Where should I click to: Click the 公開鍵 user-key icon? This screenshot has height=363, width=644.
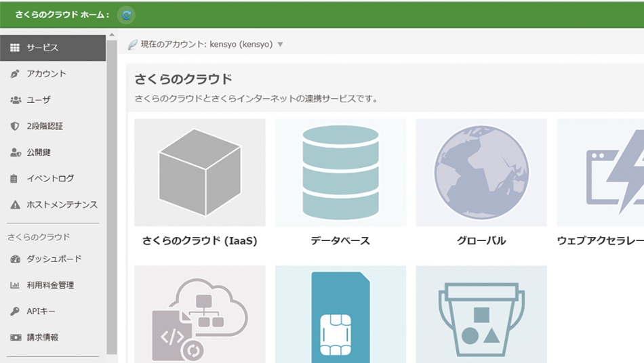pyautogui.click(x=16, y=152)
